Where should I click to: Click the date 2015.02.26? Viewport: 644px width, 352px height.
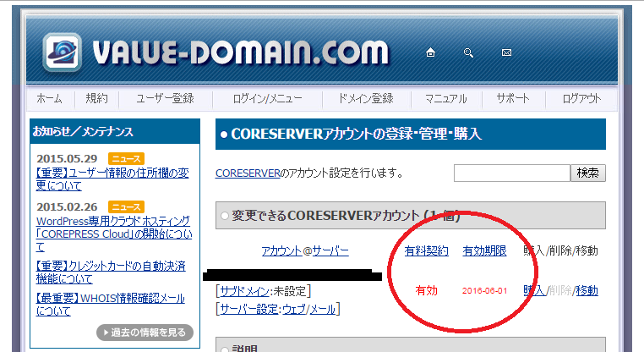click(x=67, y=206)
